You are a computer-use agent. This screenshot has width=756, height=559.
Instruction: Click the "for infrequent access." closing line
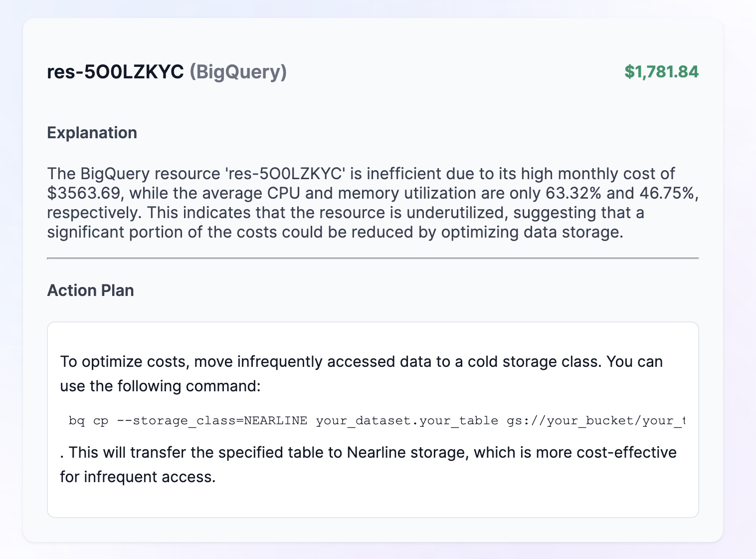click(x=138, y=477)
